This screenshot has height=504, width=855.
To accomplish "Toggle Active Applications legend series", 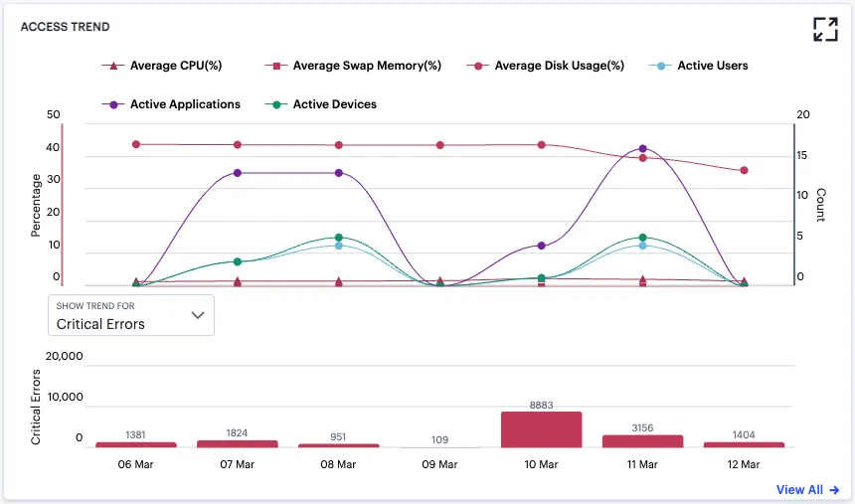I will [x=171, y=104].
